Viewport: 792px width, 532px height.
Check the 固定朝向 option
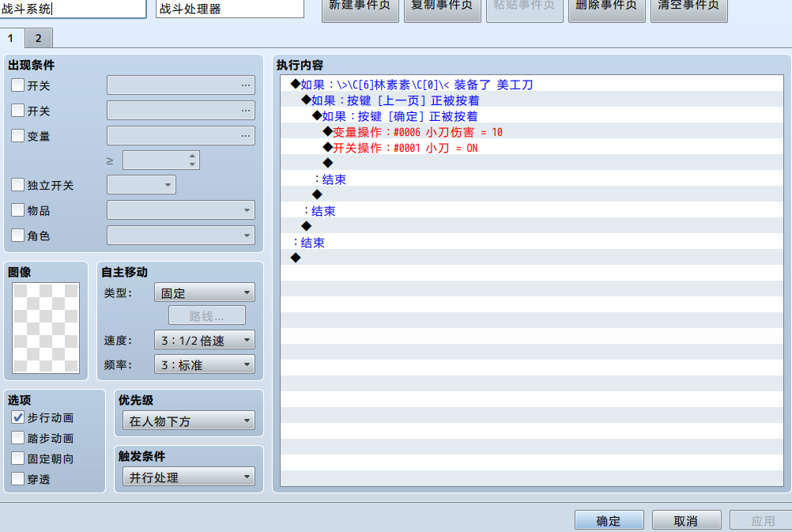[x=17, y=458]
